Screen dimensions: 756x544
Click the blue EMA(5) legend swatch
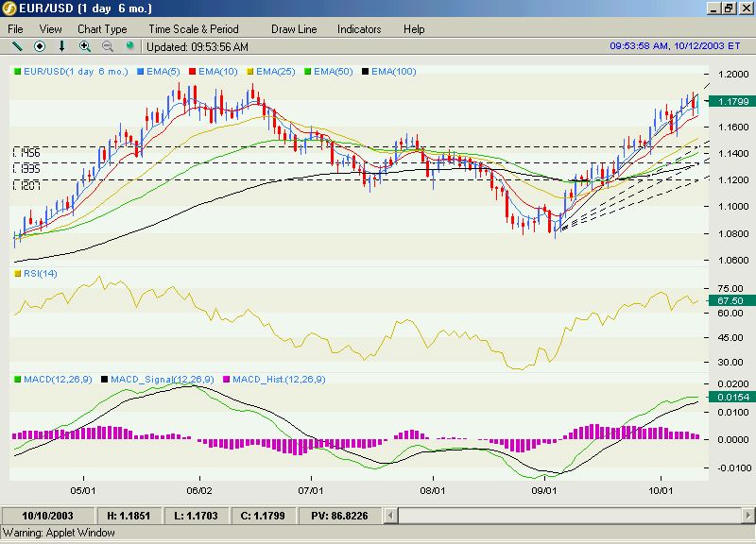coord(140,72)
